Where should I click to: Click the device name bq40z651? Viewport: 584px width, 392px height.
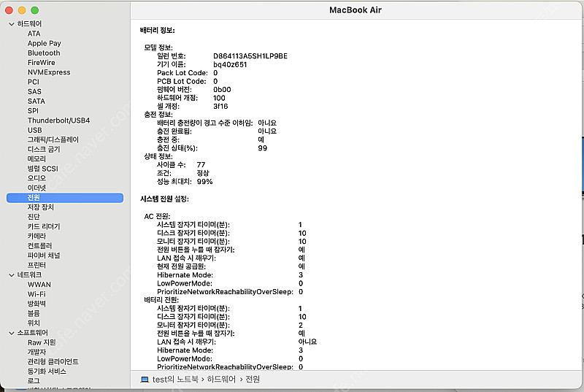(230, 65)
